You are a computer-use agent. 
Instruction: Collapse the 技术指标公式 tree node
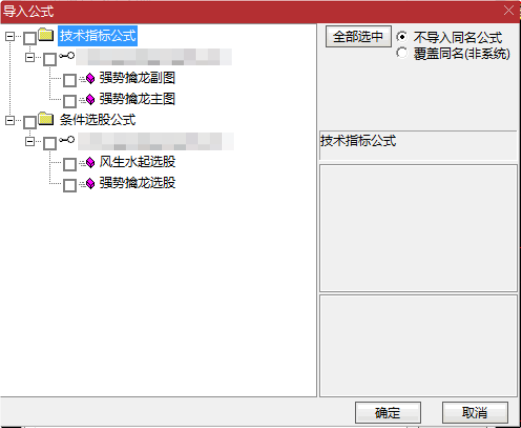[x=10, y=36]
